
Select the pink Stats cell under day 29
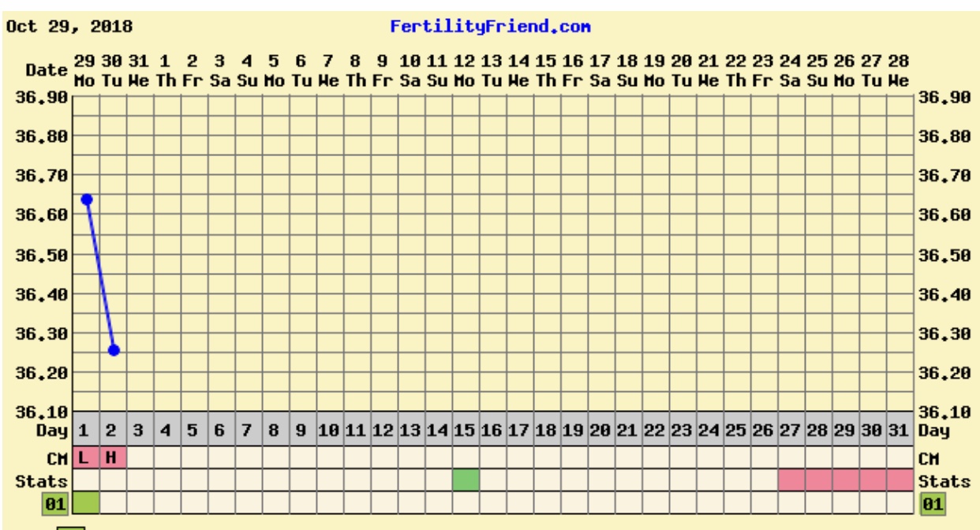846,480
